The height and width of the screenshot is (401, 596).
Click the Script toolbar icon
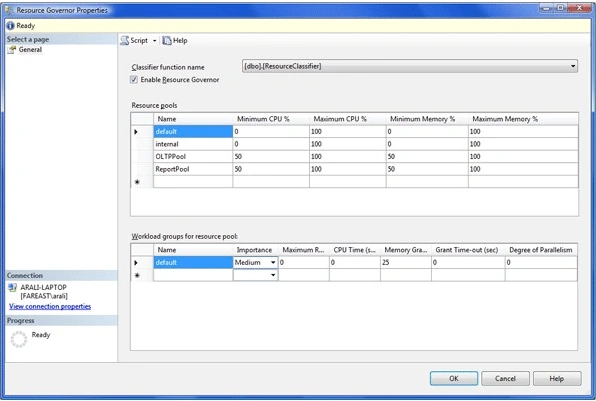tap(125, 40)
